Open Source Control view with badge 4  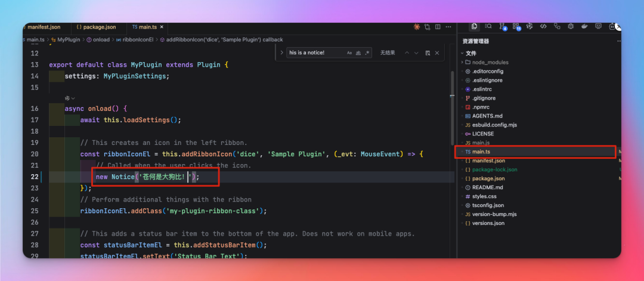click(x=502, y=26)
